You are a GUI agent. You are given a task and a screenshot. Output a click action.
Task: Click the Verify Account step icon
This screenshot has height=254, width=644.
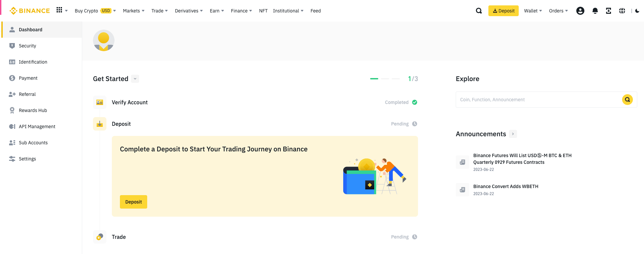pyautogui.click(x=100, y=102)
